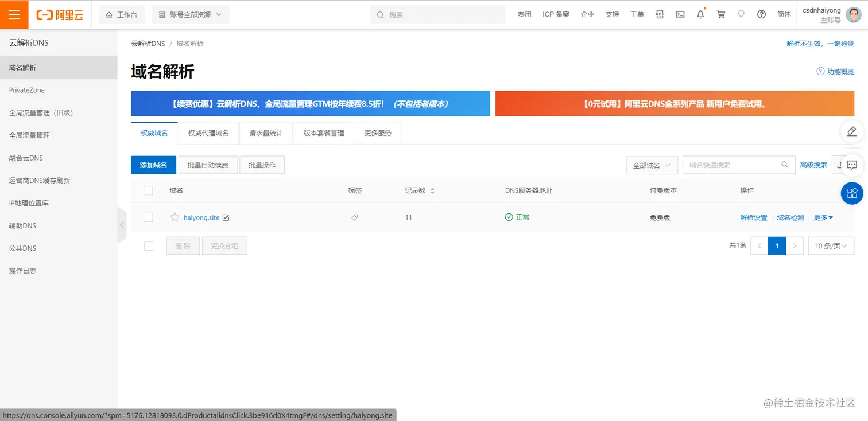
Task: Expand the 更多 menu for haiyong.site
Action: point(822,217)
